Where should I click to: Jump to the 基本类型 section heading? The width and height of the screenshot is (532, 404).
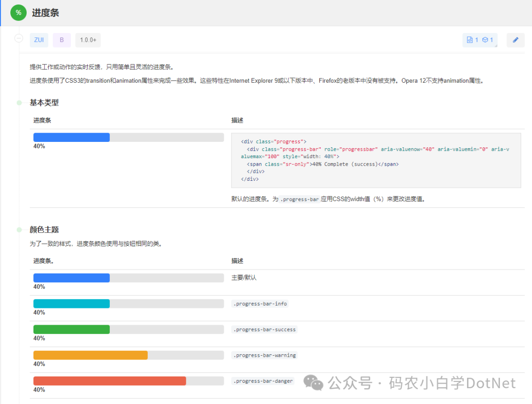(44, 103)
